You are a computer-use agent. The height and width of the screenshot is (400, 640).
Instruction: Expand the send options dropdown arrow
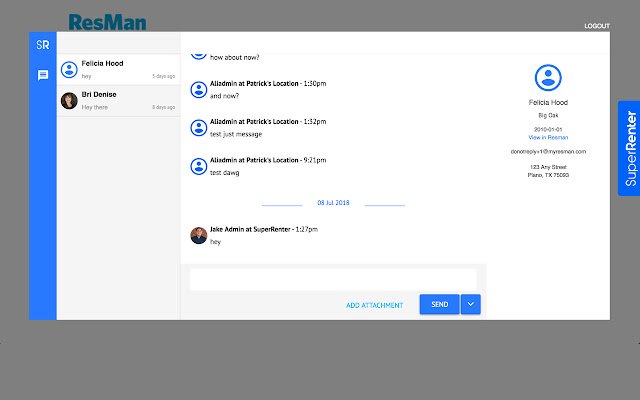(x=471, y=304)
